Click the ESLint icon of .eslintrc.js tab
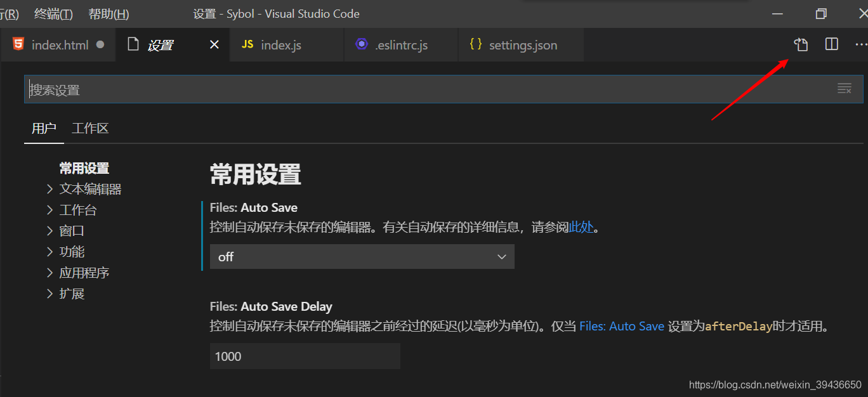Screen dimensions: 868x397 click(x=362, y=44)
